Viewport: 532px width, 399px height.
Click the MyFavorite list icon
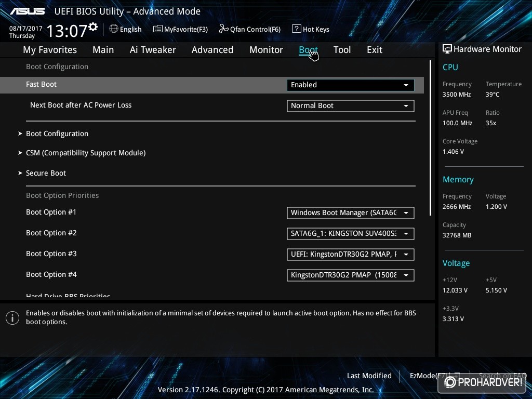[158, 29]
